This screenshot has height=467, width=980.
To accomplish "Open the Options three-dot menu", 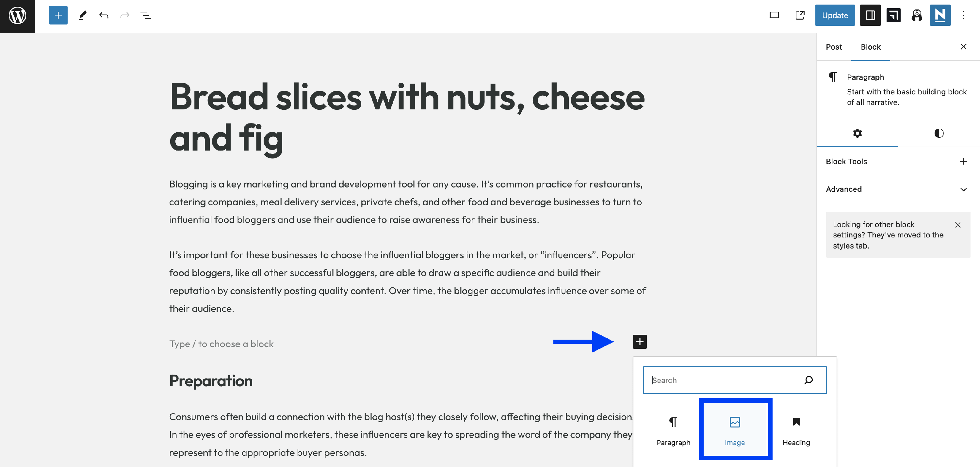I will click(x=963, y=16).
